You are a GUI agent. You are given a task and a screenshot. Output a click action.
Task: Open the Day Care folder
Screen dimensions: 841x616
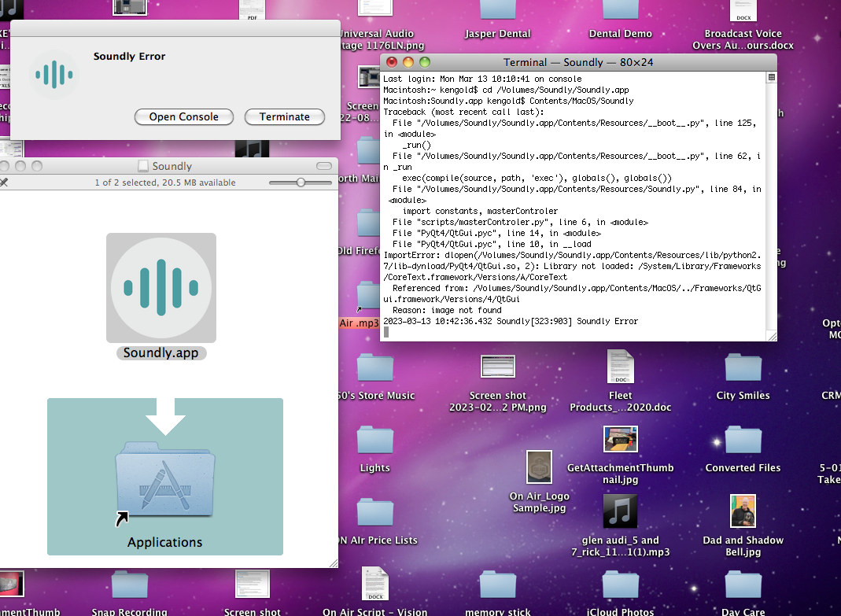pyautogui.click(x=743, y=585)
